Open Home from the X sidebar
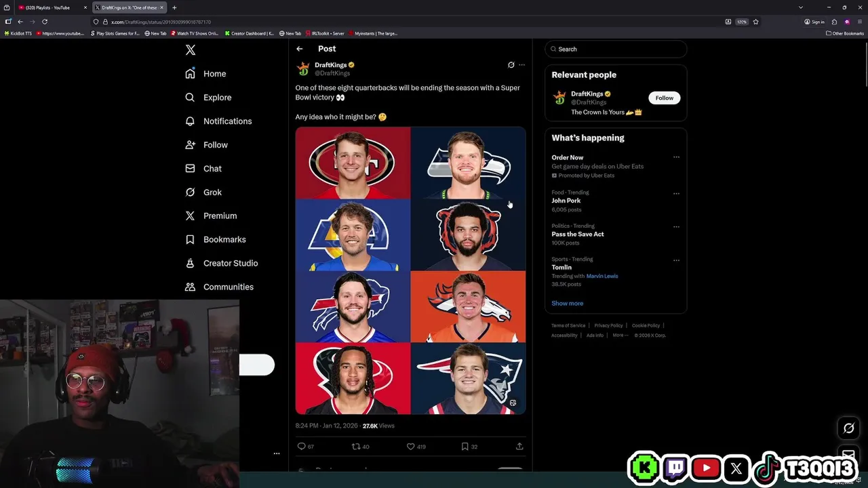 tap(206, 74)
